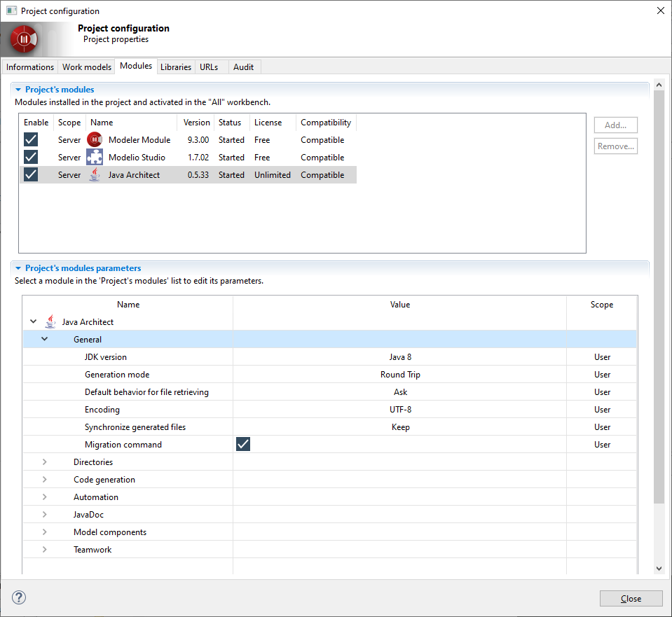672x617 pixels.
Task: Click the Scope column header in parameters
Action: (x=602, y=305)
